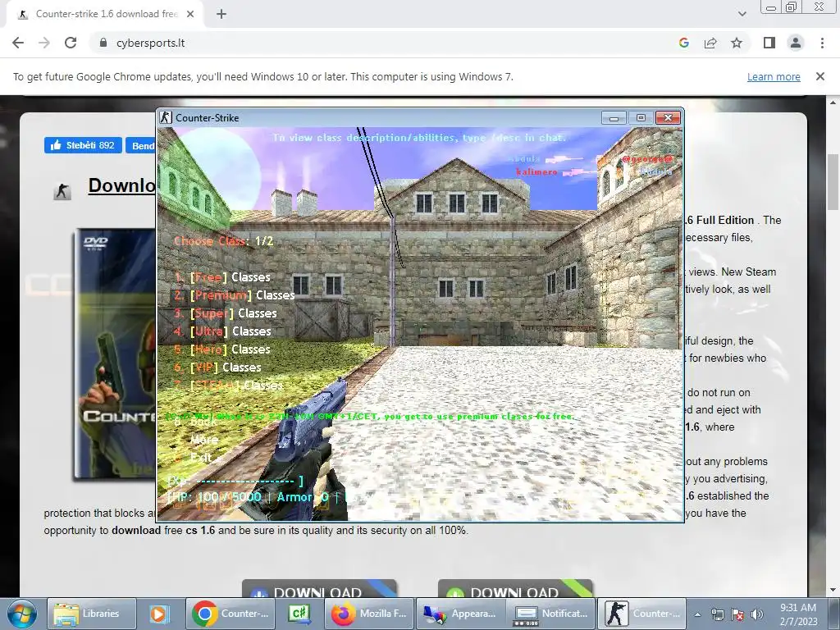Click the Exit option in class menu

tap(200, 458)
